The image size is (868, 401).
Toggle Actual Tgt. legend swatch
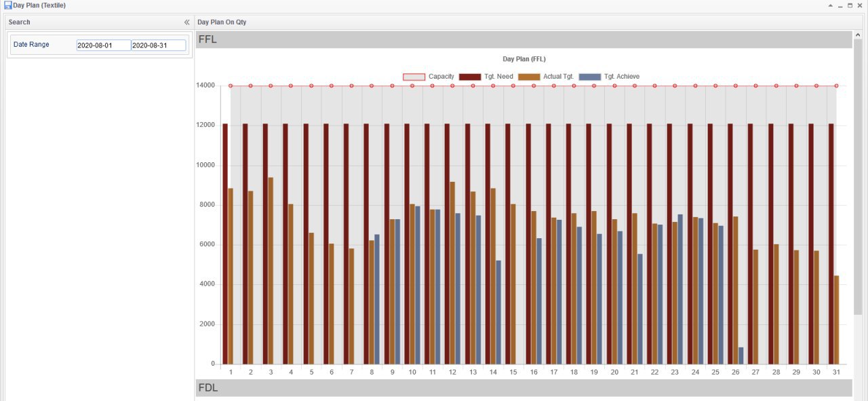(x=529, y=77)
